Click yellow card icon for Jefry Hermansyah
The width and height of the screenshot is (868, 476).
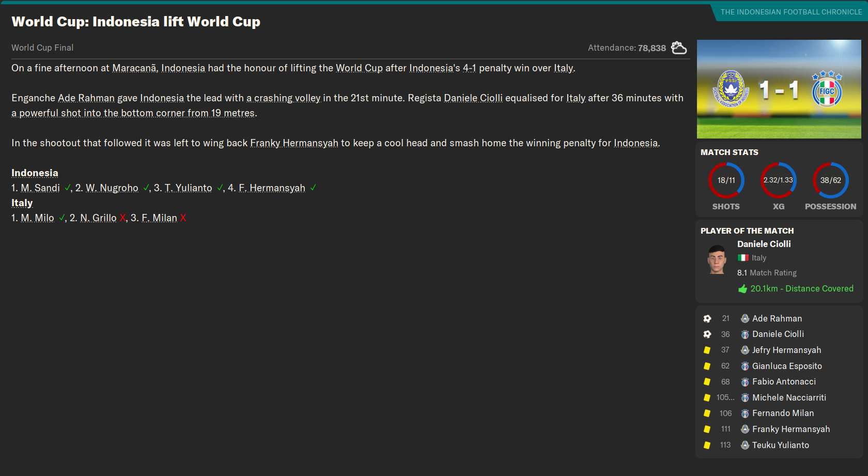707,350
